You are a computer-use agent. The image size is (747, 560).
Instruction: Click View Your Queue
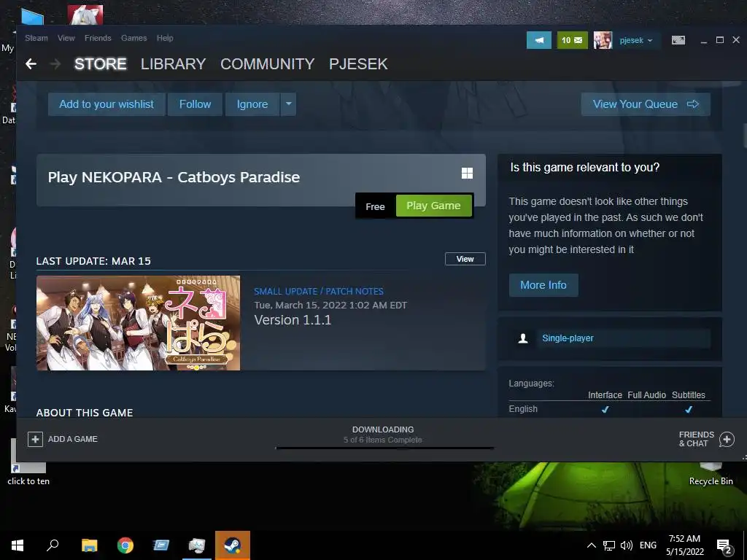tap(646, 104)
